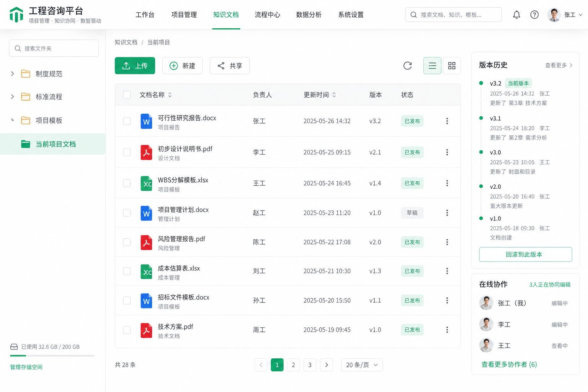Expand the 标准流程 folder

[12, 97]
